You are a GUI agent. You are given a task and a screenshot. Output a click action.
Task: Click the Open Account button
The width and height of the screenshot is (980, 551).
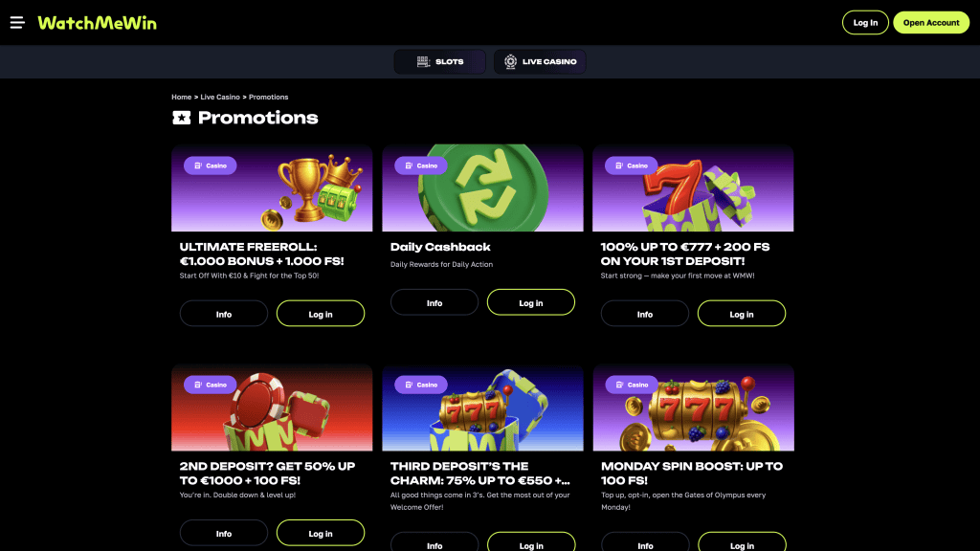click(930, 23)
